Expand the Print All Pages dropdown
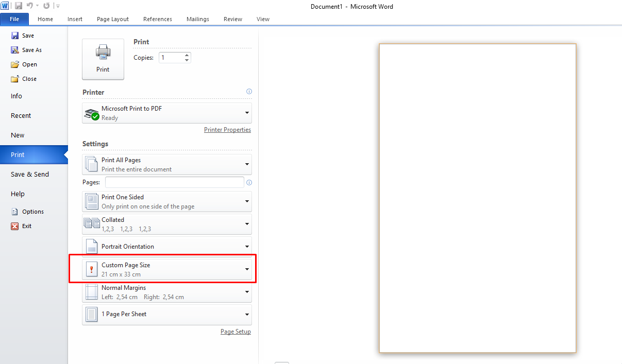Viewport: 622px width, 364px height. [x=167, y=164]
